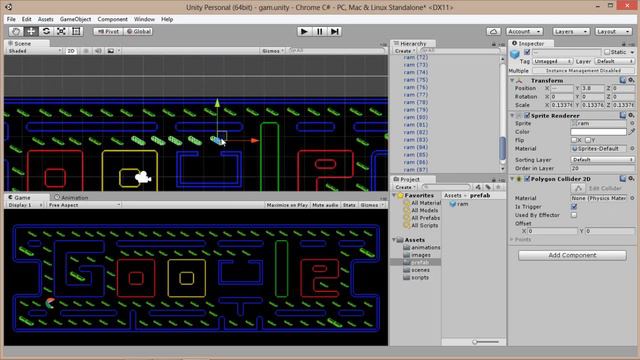Pause the game
The width and height of the screenshot is (640, 360).
[x=320, y=31]
